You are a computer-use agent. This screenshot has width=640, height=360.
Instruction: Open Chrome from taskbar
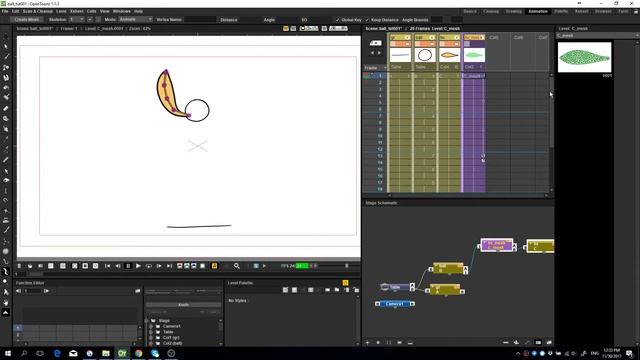click(139, 353)
